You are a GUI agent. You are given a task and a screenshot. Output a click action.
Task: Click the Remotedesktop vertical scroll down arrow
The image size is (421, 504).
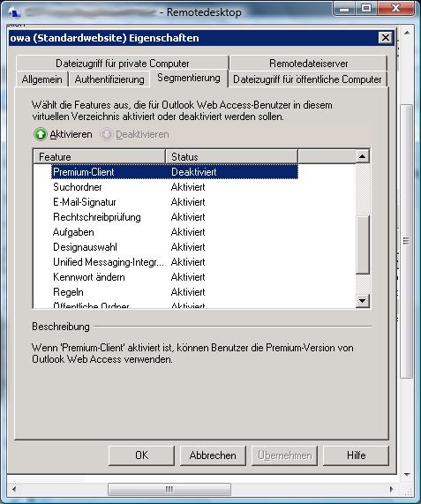tap(407, 474)
